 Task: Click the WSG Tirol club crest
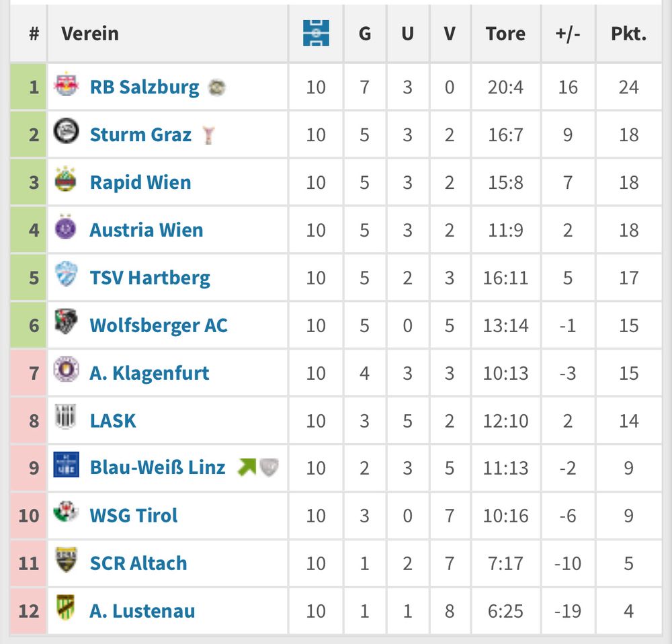pos(66,513)
